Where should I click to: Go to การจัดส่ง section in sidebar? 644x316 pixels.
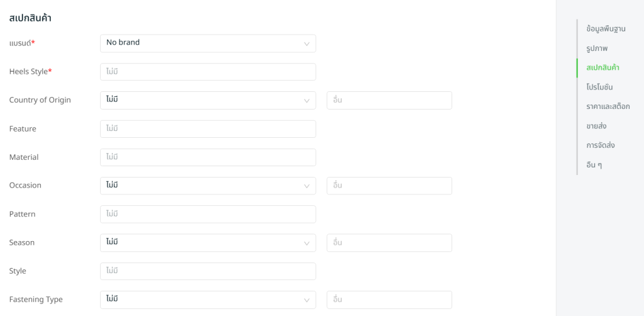(600, 145)
